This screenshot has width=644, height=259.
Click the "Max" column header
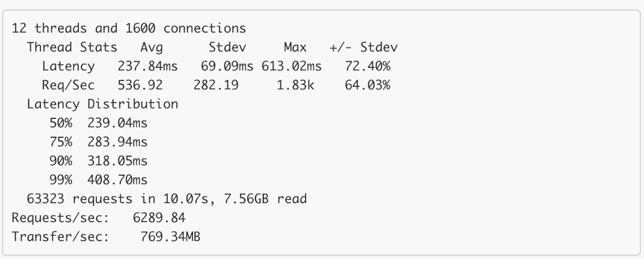pyautogui.click(x=295, y=47)
